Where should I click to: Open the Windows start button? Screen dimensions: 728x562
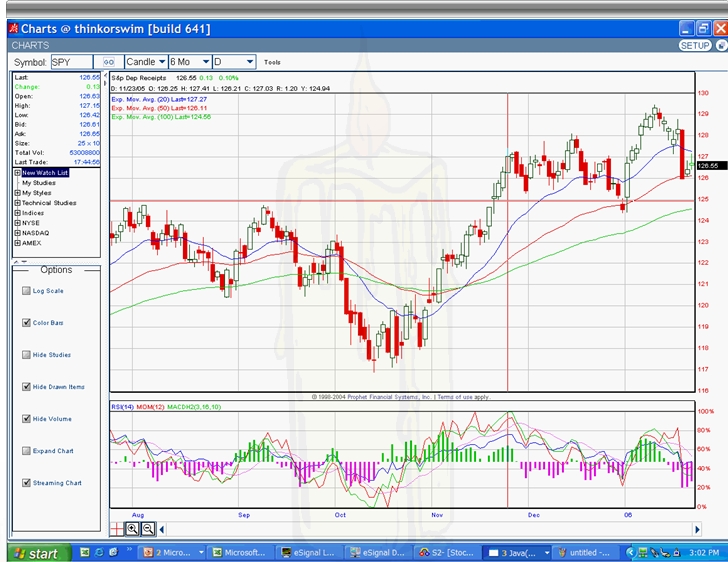pyautogui.click(x=39, y=553)
